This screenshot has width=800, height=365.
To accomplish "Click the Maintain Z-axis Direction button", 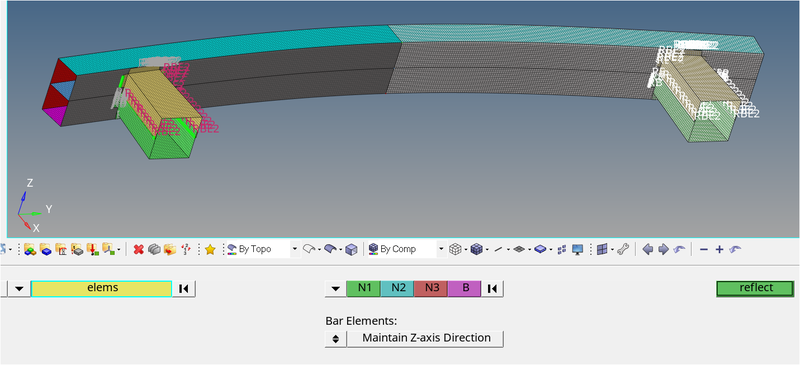I will pyautogui.click(x=426, y=338).
